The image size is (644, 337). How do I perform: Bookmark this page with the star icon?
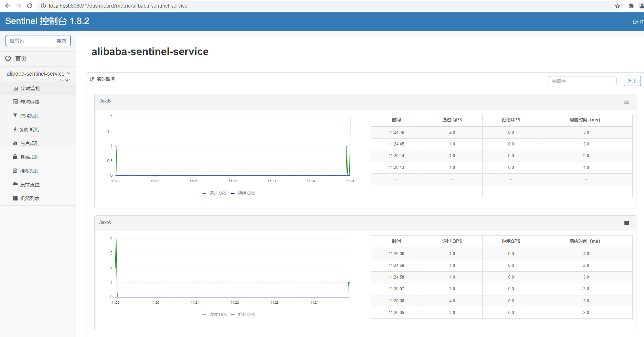tap(617, 6)
